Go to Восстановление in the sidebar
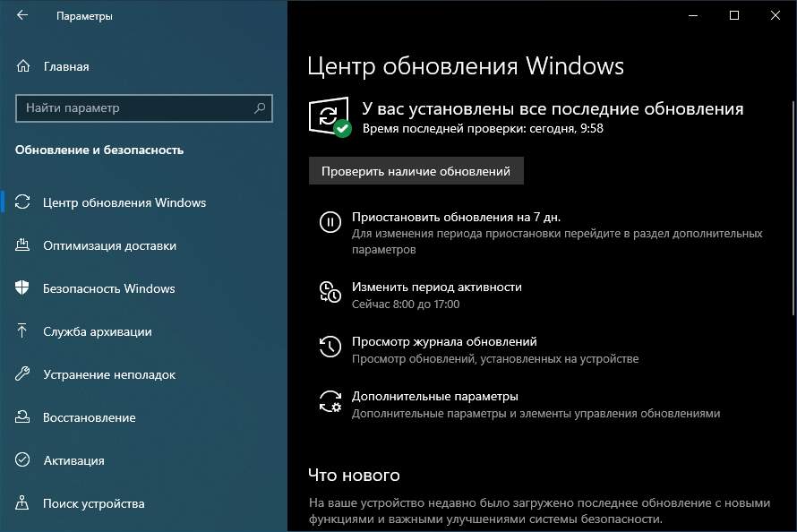This screenshot has height=532, width=797. click(89, 417)
